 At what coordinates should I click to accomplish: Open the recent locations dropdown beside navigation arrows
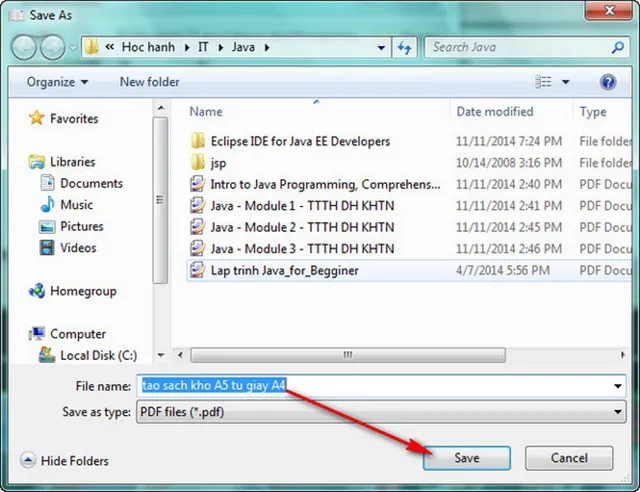point(73,48)
